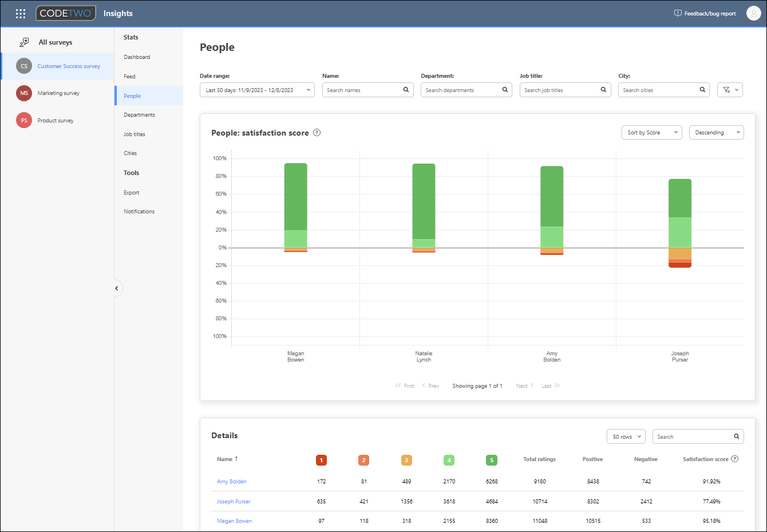Click help icon beside Satisfaction score column
Image resolution: width=767 pixels, height=532 pixels.
tap(735, 459)
